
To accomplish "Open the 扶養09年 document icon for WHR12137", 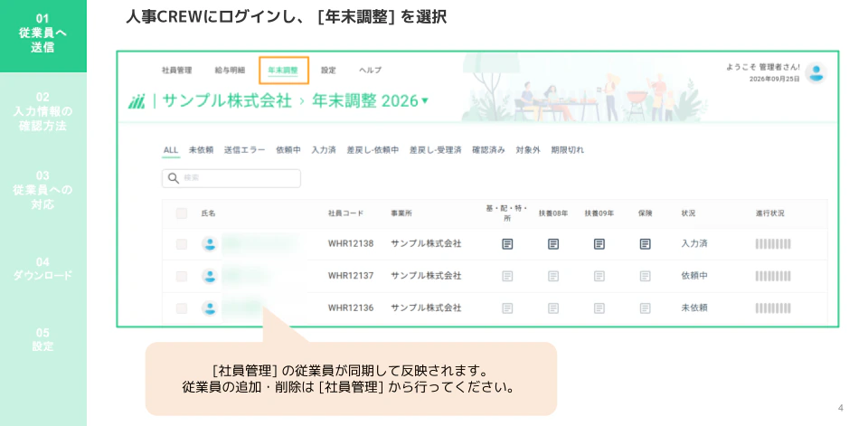I will 599,276.
